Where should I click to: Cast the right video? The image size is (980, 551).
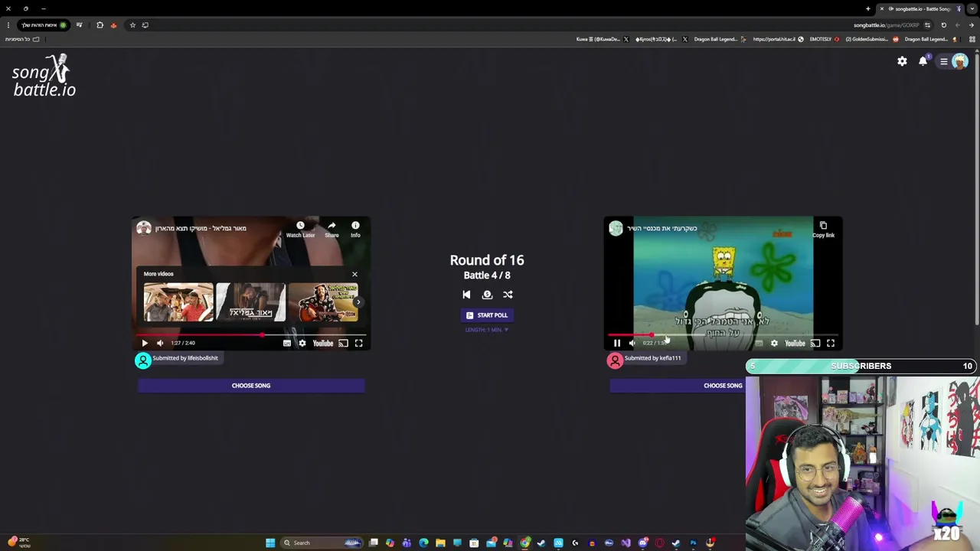(815, 343)
